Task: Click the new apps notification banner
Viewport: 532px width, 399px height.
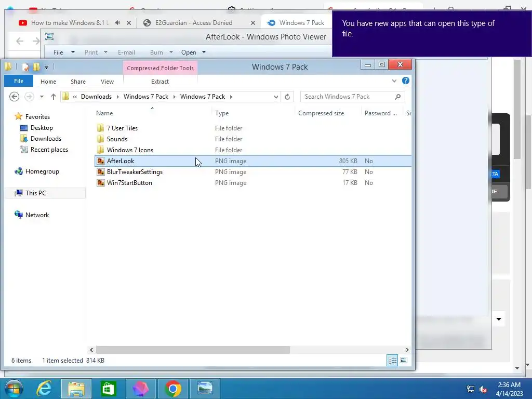Action: pos(432,34)
